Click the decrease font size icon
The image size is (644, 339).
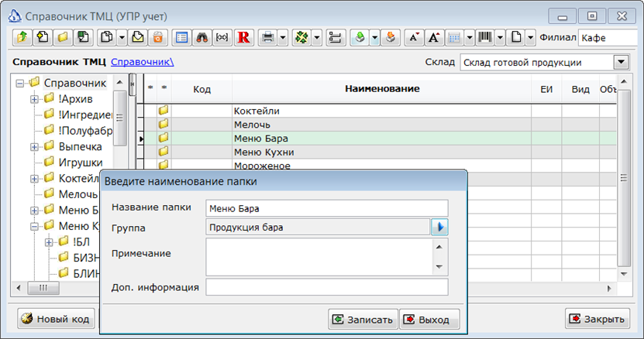pos(414,38)
